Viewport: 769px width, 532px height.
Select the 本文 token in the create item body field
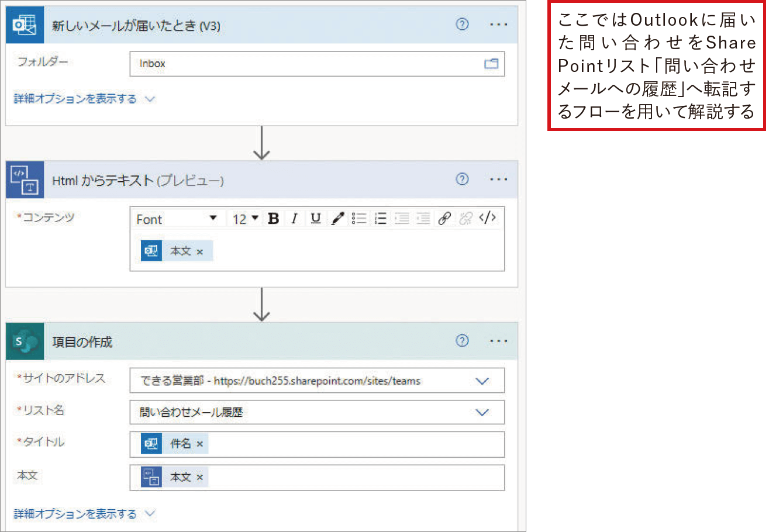tap(174, 478)
